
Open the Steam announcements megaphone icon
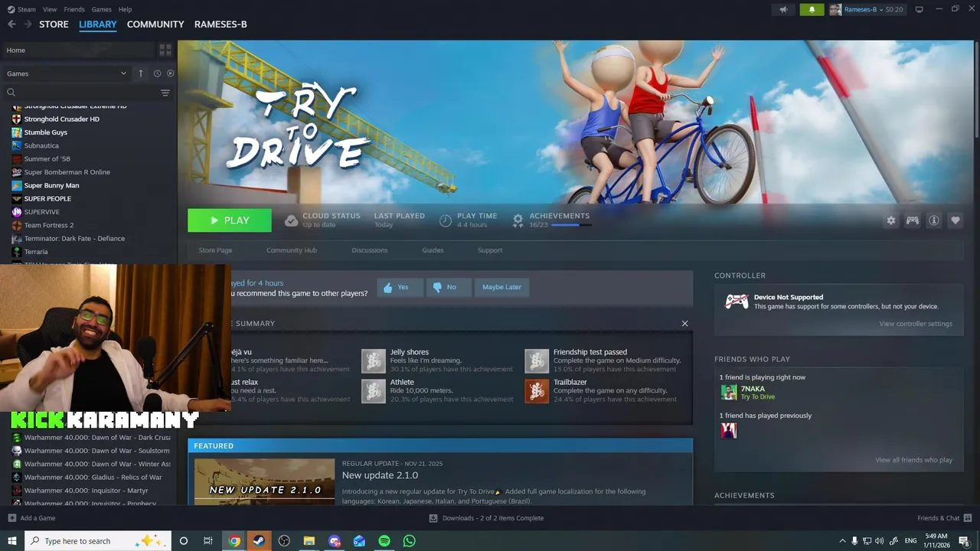[783, 9]
